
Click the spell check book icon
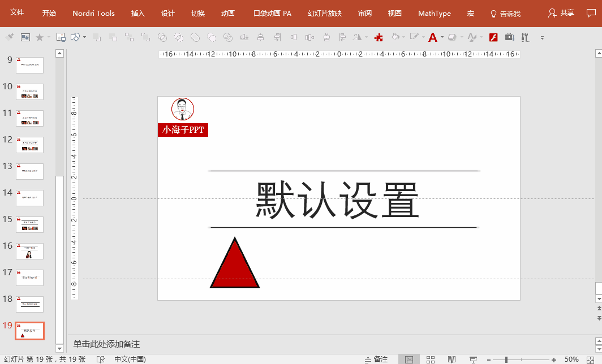coord(101,359)
